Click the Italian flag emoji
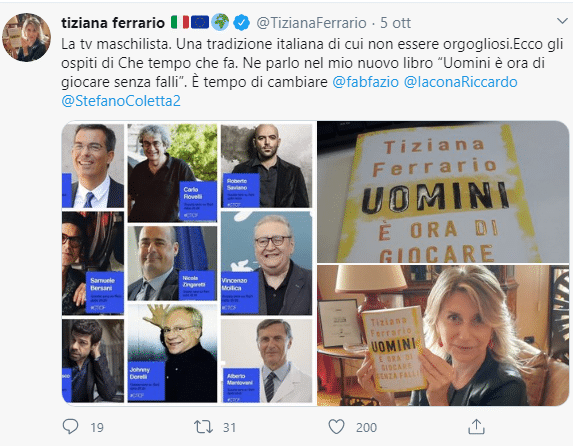The width and height of the screenshot is (573, 446). pyautogui.click(x=180, y=22)
